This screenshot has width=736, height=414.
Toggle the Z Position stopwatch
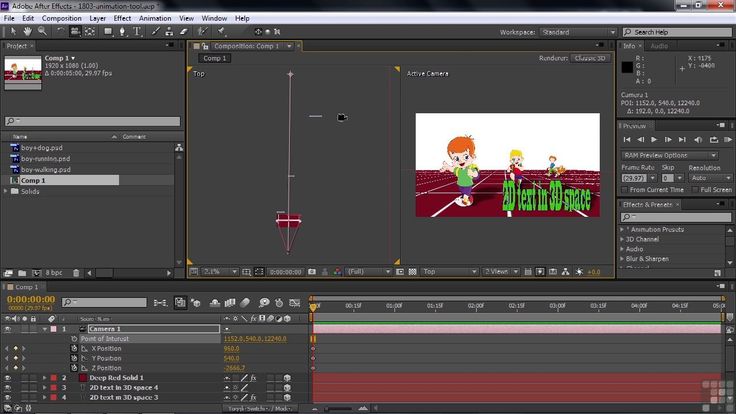74,368
